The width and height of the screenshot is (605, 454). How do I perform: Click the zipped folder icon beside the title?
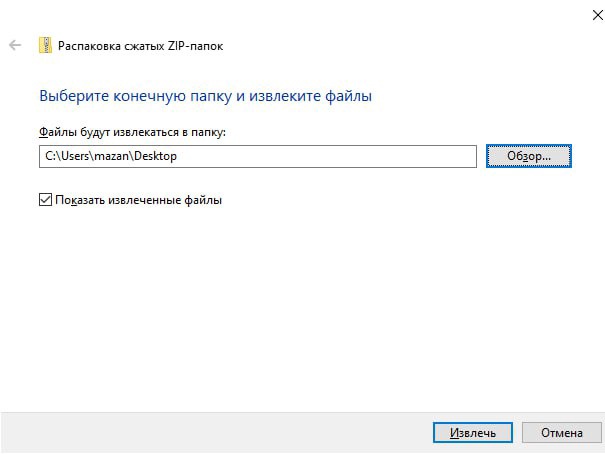pos(45,45)
